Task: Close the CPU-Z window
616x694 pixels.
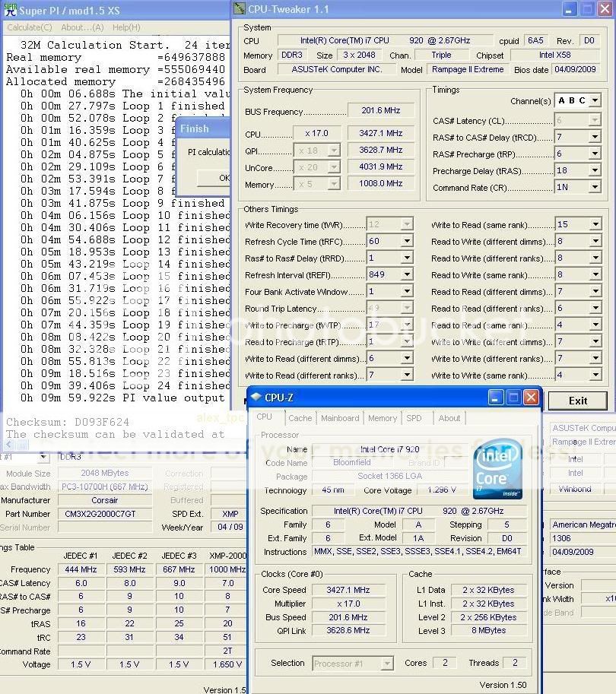Action: pos(531,398)
